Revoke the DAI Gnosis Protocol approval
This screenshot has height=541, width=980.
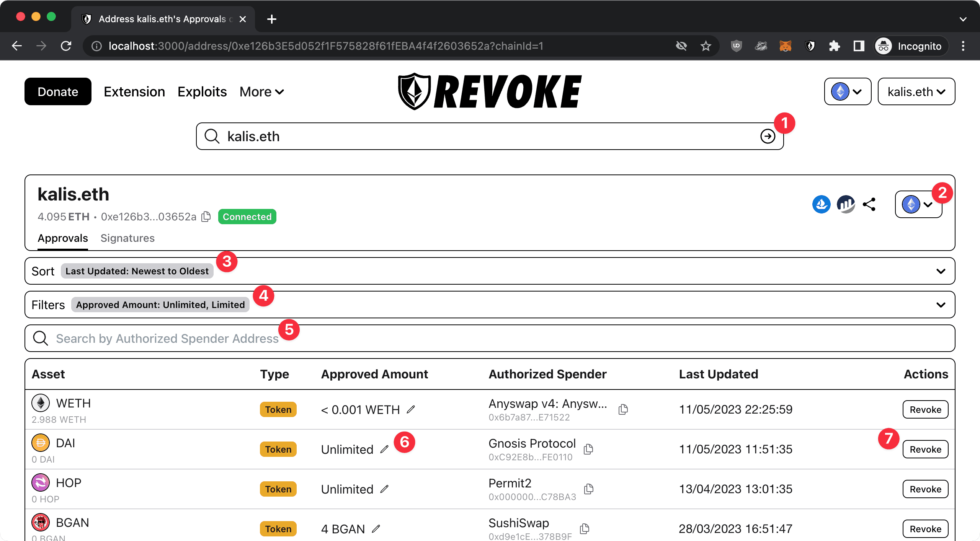pos(925,449)
